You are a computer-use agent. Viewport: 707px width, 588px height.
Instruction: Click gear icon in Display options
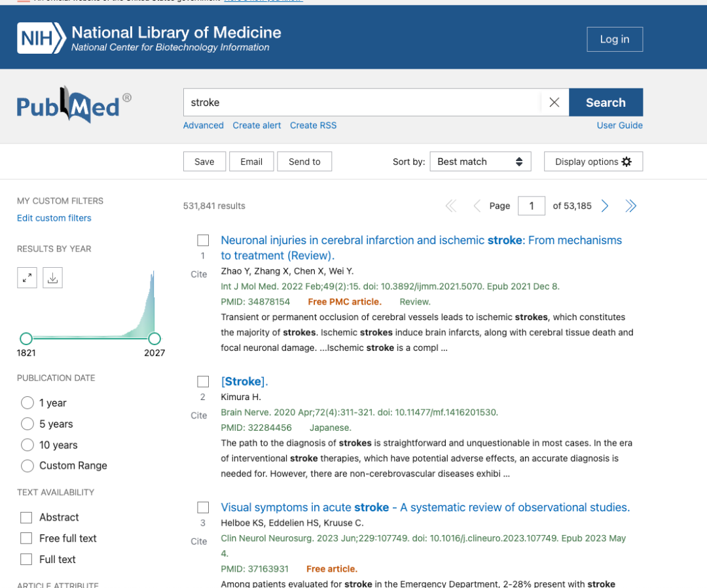click(626, 162)
